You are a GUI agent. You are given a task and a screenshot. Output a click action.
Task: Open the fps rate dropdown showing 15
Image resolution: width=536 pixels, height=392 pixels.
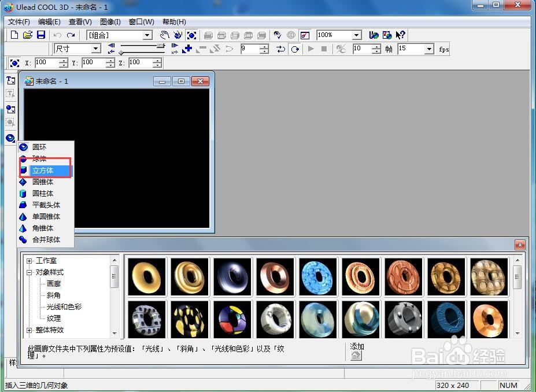point(430,49)
